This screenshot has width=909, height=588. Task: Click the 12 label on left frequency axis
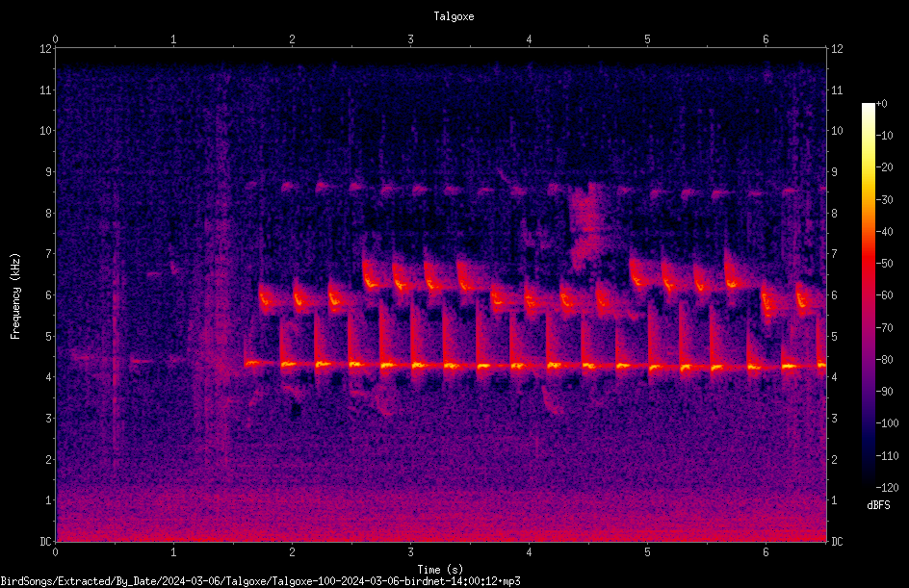coord(46,49)
